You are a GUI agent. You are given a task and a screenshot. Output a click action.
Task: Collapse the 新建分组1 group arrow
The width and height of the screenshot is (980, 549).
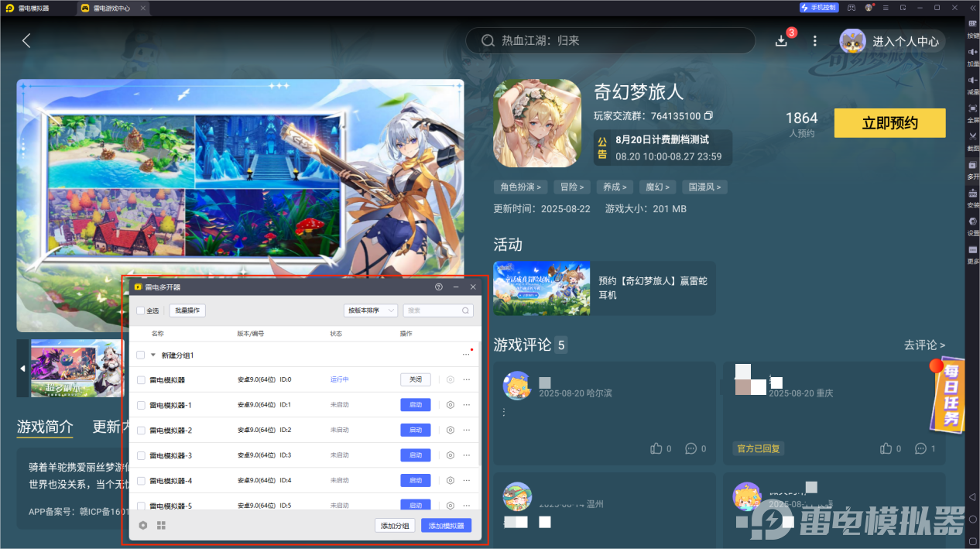[152, 354]
